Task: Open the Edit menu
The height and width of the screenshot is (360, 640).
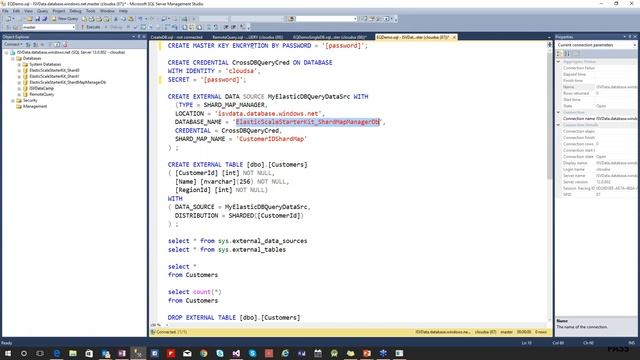Action: point(16,11)
